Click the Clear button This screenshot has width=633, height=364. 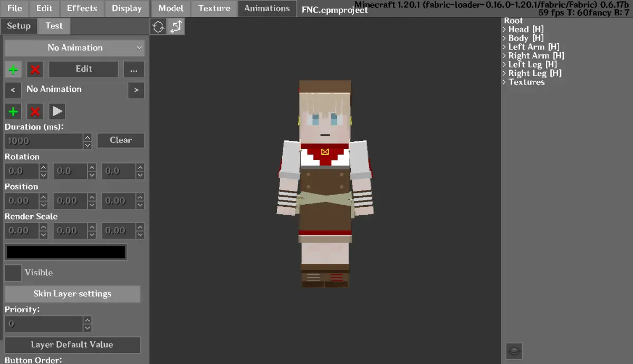click(121, 140)
